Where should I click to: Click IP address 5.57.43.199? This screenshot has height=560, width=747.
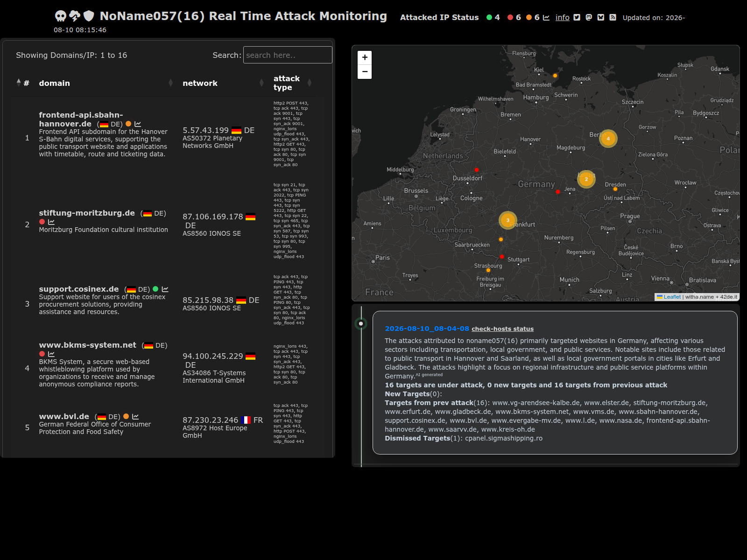205,130
